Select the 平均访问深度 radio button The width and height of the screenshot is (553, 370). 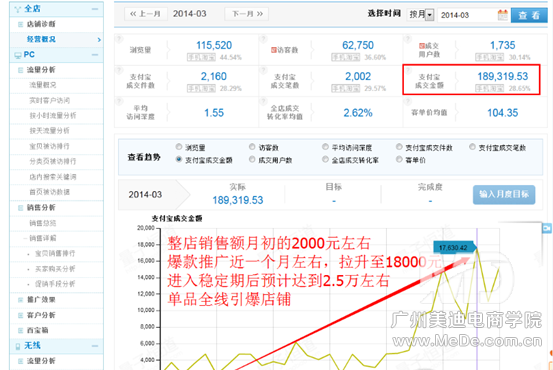tap(326, 147)
